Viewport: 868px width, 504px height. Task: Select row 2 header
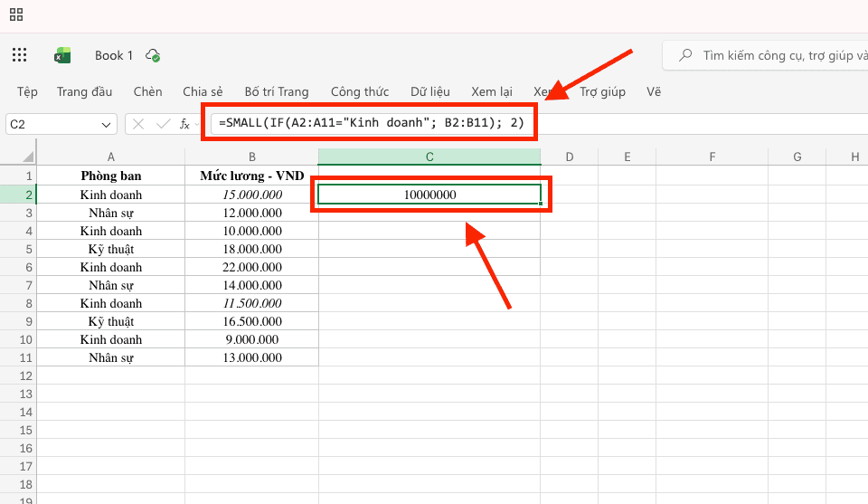(18, 195)
